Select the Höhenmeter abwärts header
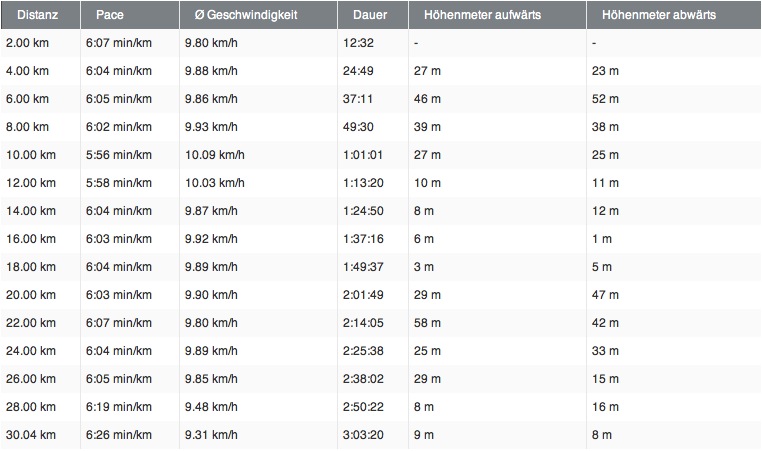 pyautogui.click(x=659, y=16)
